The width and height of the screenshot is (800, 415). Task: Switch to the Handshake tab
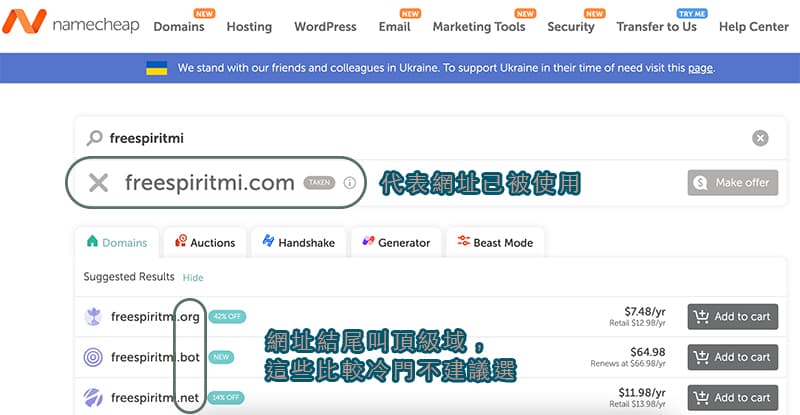tap(299, 242)
